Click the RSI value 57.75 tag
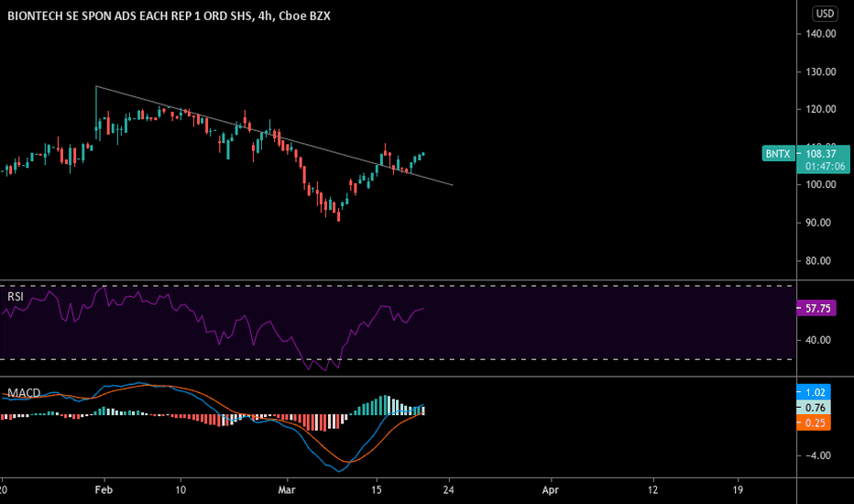This screenshot has height=504, width=854. coord(817,309)
